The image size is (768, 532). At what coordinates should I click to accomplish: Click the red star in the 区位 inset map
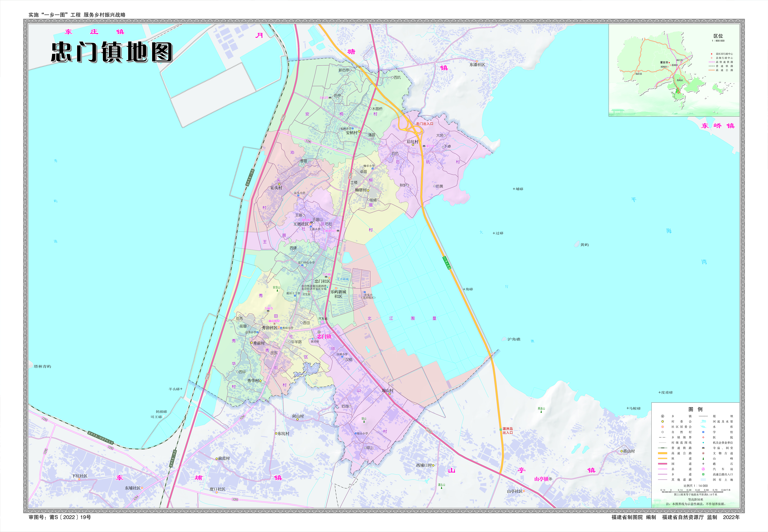coord(669,62)
